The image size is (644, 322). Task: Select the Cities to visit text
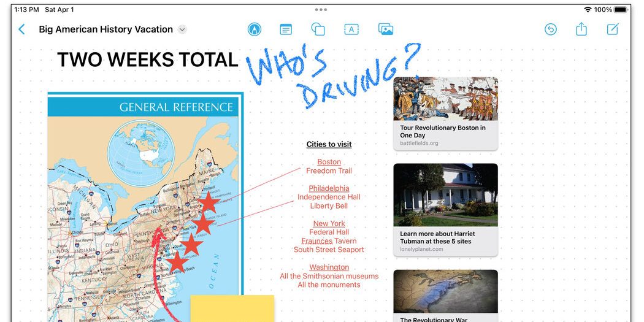(329, 144)
